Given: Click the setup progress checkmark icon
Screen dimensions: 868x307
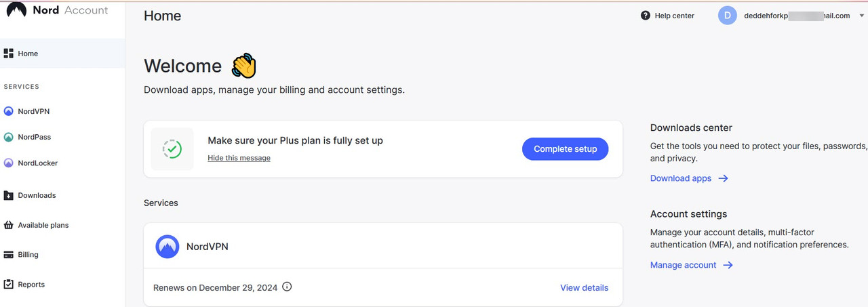Looking at the screenshot, I should (x=172, y=149).
